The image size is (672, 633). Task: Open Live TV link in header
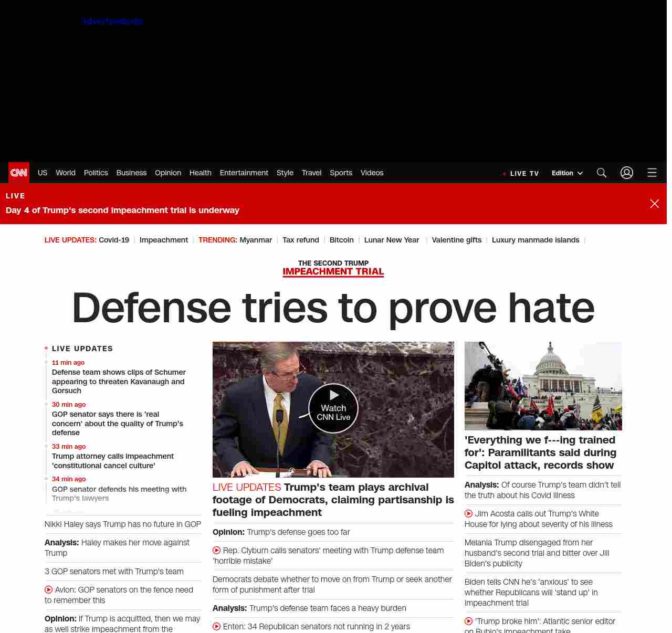coord(521,173)
